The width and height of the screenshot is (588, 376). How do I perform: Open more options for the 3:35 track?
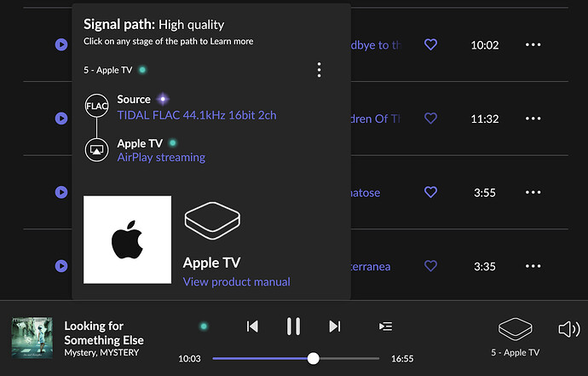coord(533,266)
